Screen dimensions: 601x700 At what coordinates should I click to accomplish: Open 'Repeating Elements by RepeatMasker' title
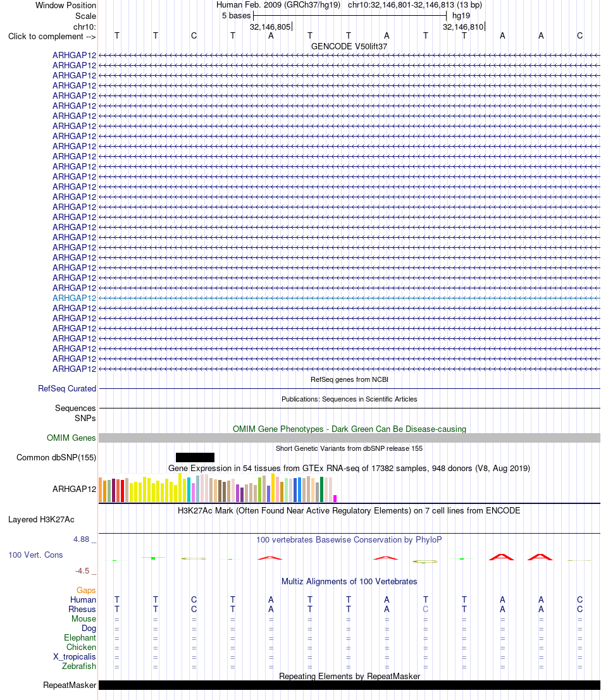click(349, 677)
